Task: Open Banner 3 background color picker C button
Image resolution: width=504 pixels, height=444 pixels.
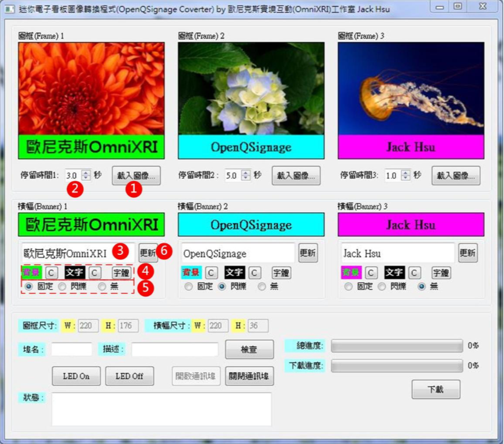Action: 371,273
